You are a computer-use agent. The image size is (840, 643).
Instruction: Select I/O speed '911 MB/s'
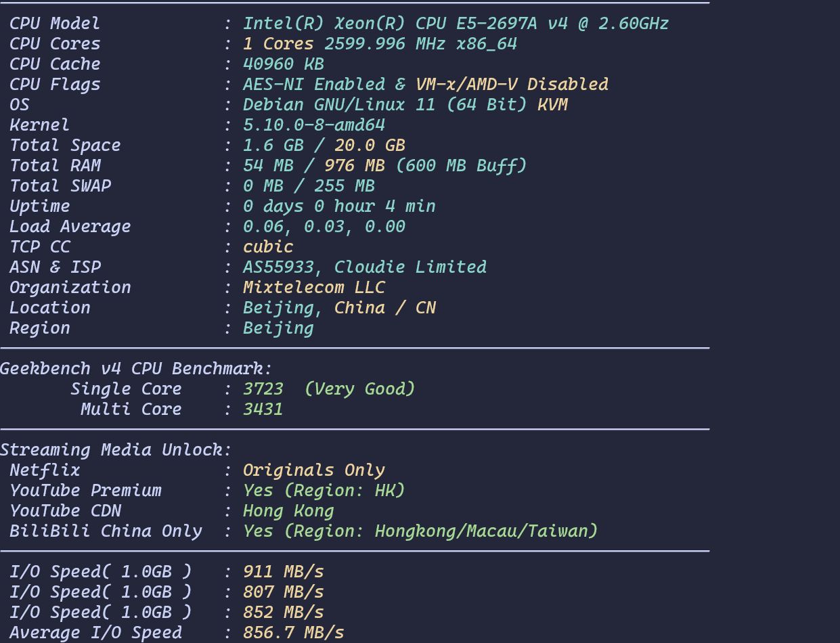(284, 572)
